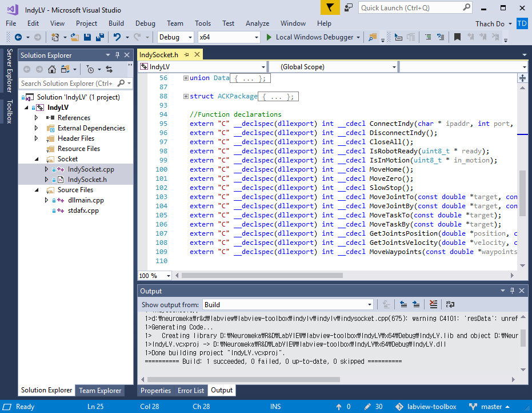Image resolution: width=532 pixels, height=413 pixels.
Task: Click the Open File folder icon
Action: (75, 37)
